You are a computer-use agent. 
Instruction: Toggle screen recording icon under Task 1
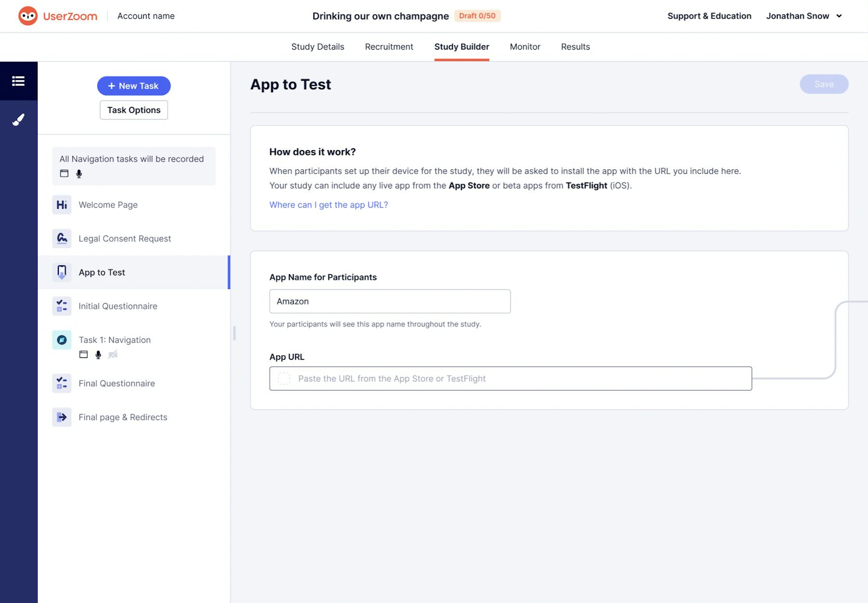(x=83, y=355)
